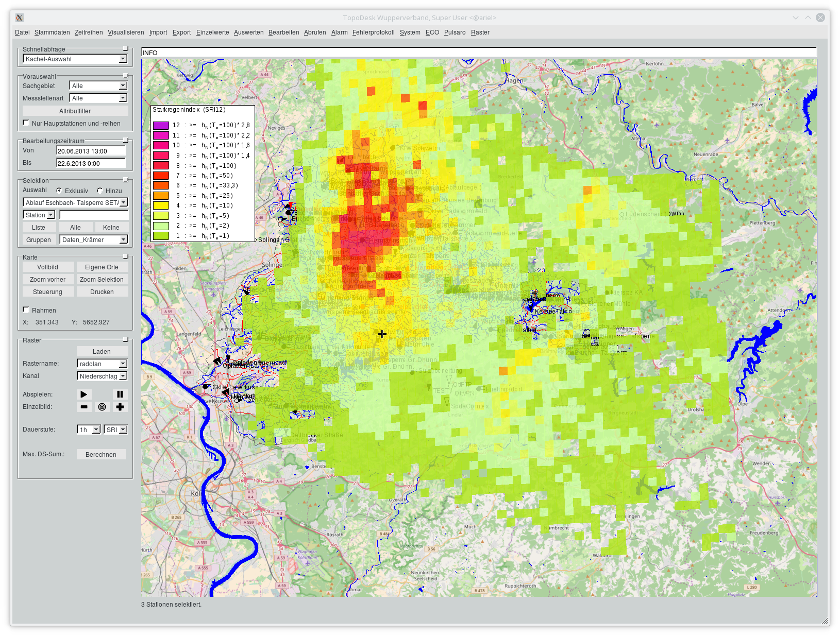Click the Play button next to Abspielen
Screen dimensions: 840x636
(84, 394)
